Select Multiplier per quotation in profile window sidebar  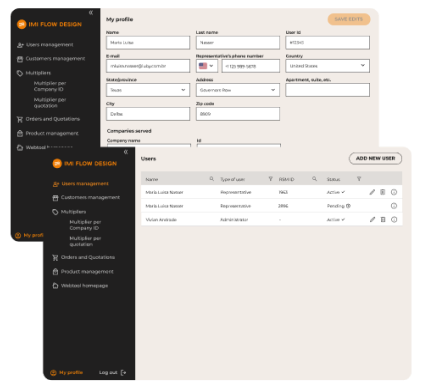[x=50, y=103]
